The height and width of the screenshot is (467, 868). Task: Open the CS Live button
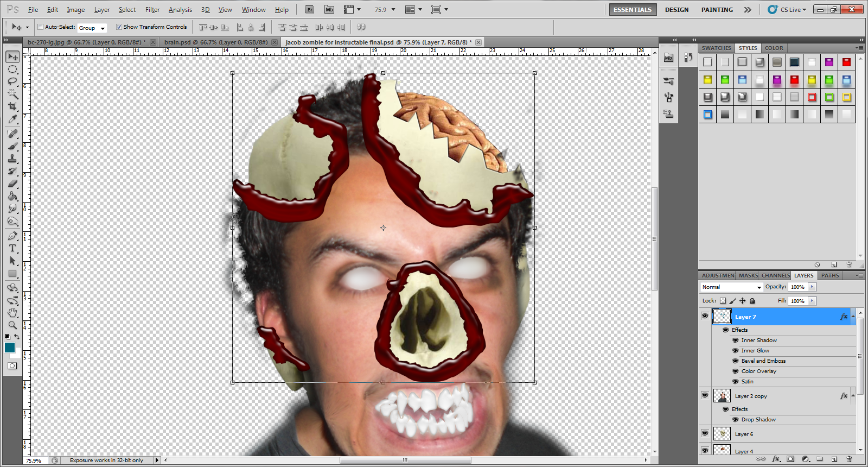(x=788, y=10)
